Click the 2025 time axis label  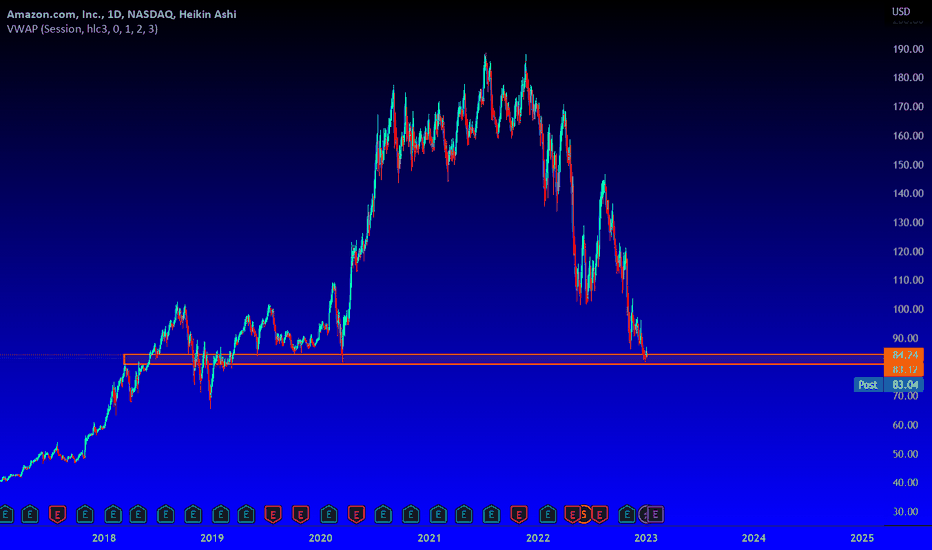pyautogui.click(x=862, y=538)
